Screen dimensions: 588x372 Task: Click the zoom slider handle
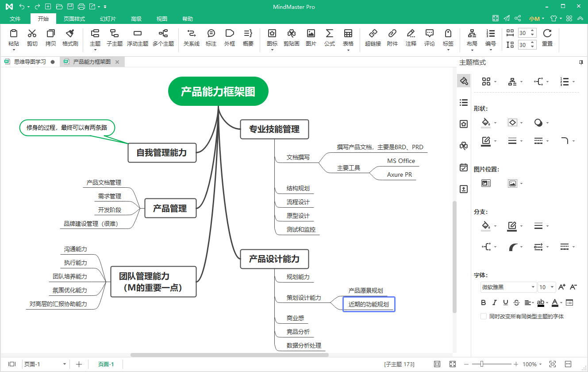pos(481,364)
